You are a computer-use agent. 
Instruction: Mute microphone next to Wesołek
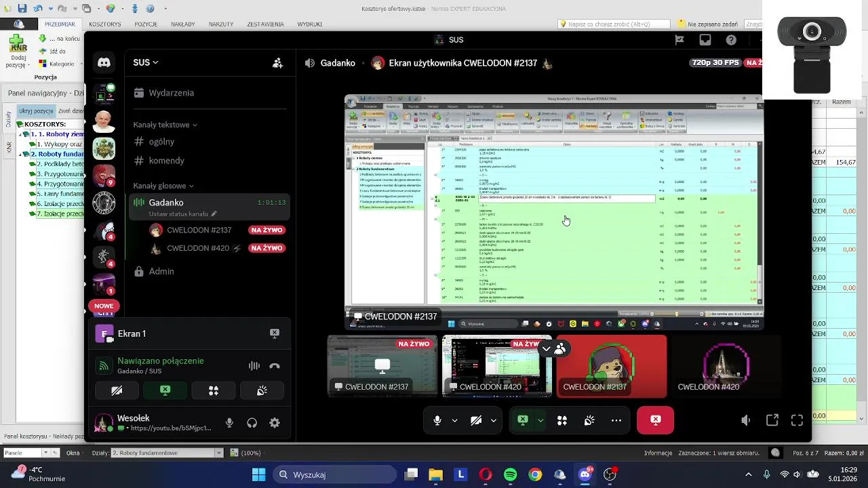(x=229, y=423)
